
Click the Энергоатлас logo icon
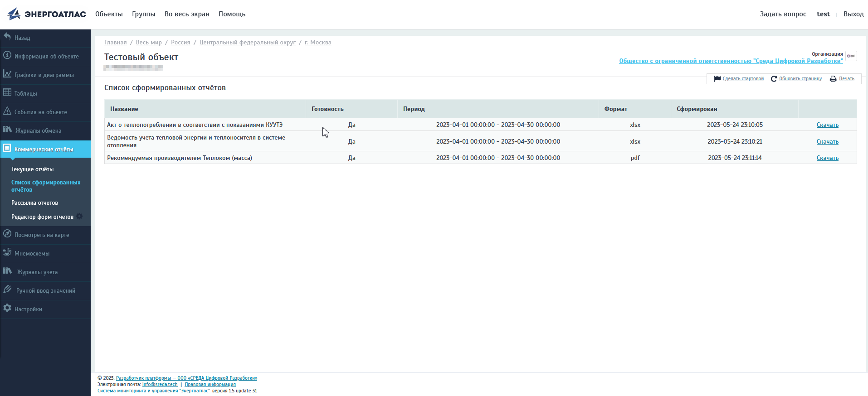(x=14, y=14)
